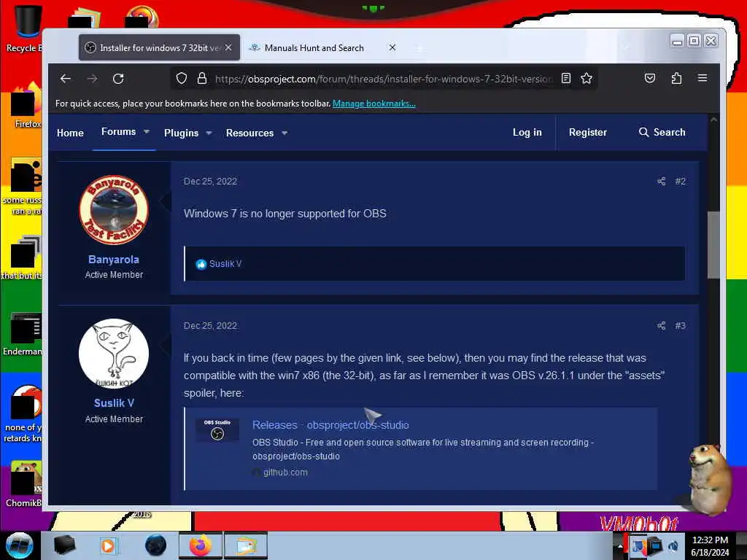Click the OBS Studio link thumbnail
747x560 pixels.
[217, 430]
